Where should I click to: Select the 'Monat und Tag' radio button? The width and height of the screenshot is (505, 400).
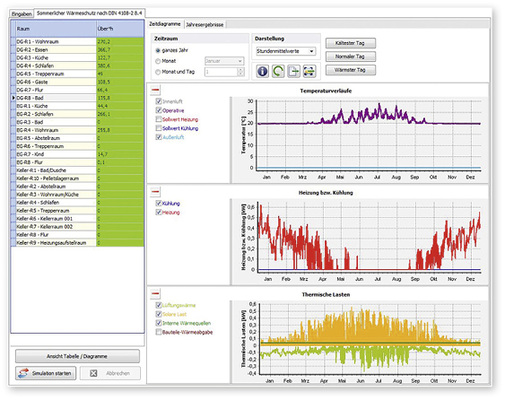[158, 72]
